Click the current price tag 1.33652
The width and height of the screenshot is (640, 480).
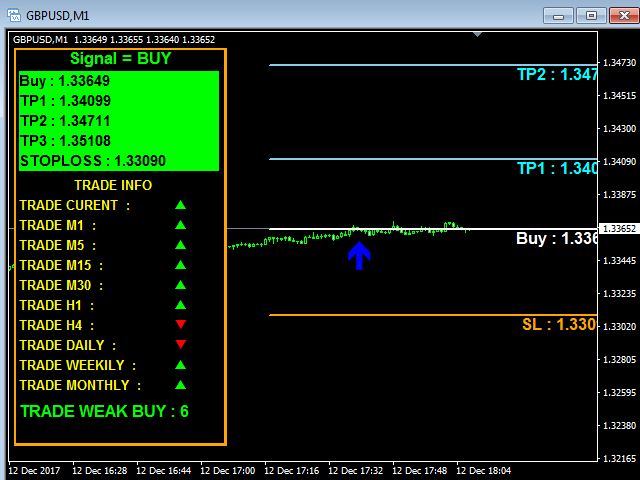619,229
